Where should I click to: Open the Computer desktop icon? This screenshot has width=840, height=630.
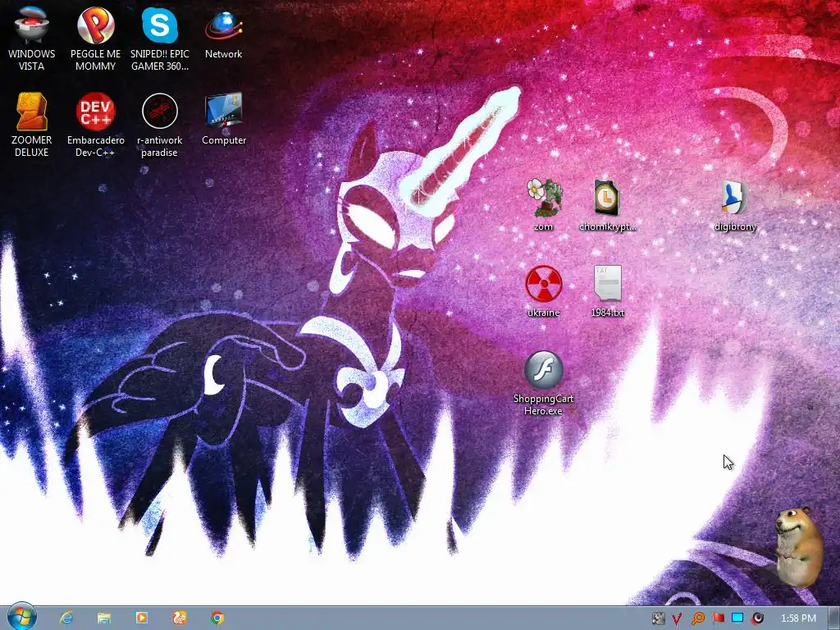223,119
